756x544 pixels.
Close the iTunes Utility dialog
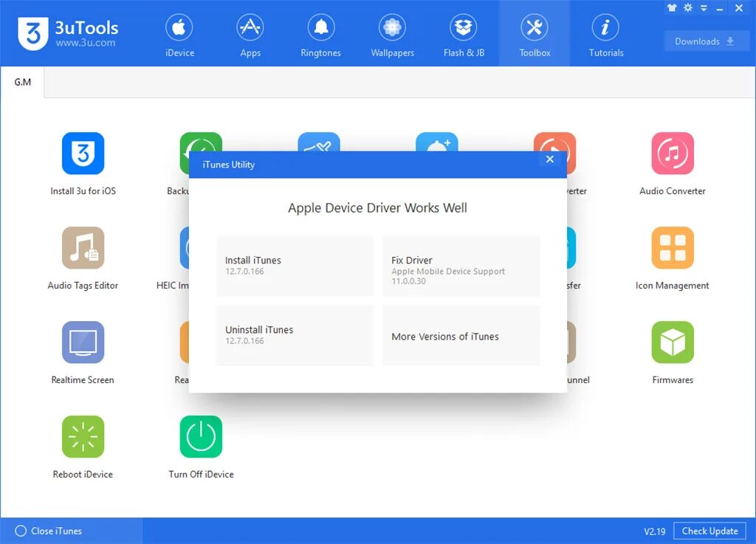[x=549, y=159]
